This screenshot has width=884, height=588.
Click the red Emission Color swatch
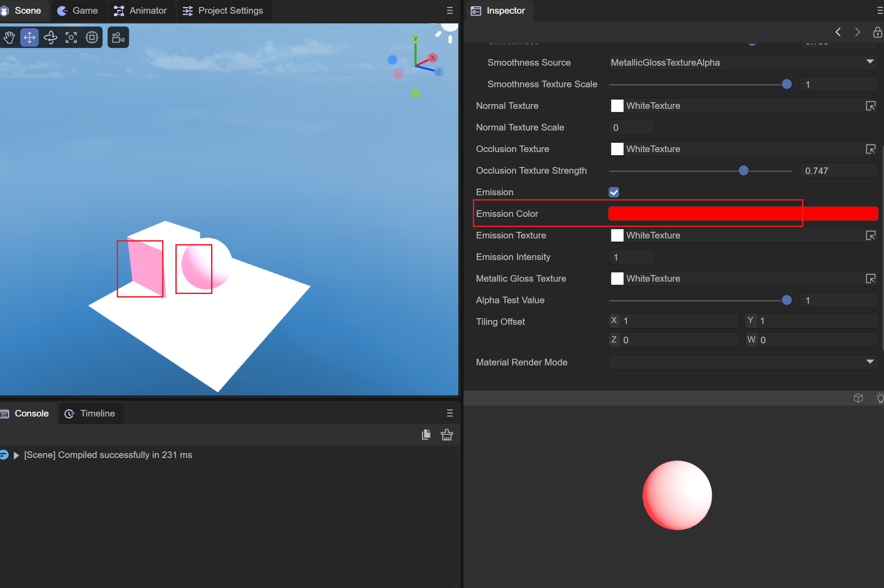click(743, 214)
